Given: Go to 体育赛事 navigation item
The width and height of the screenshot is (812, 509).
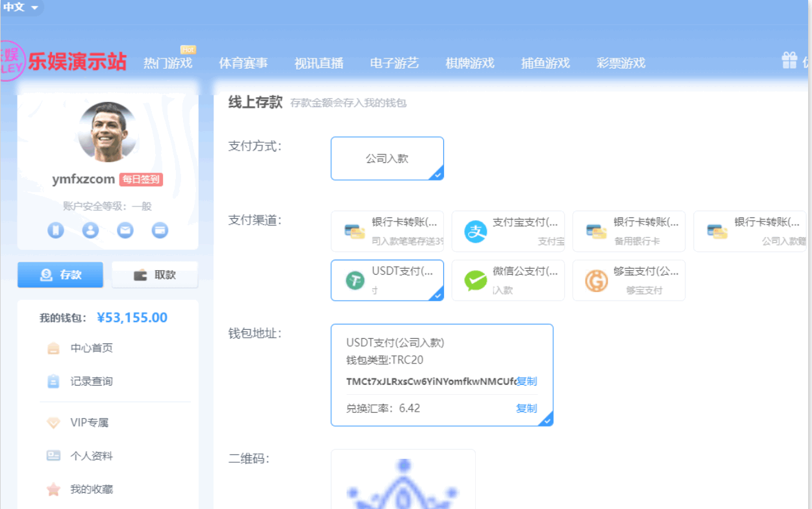Looking at the screenshot, I should [x=243, y=64].
